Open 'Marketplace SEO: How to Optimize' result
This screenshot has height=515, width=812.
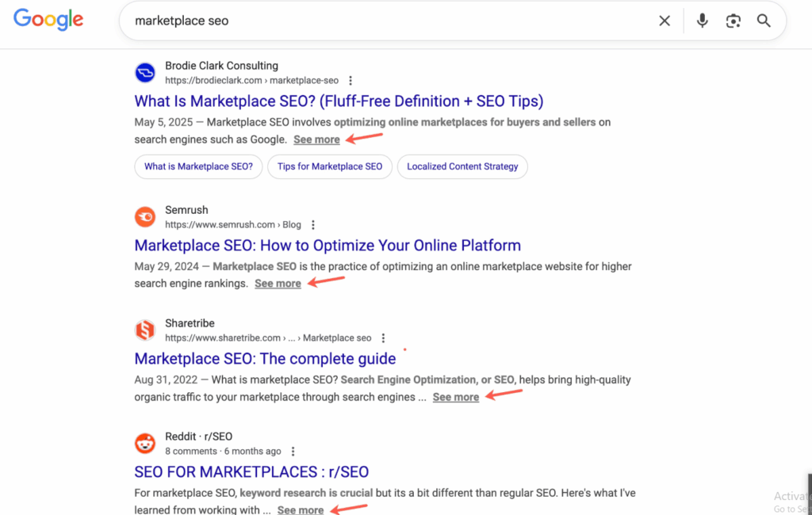pos(327,246)
